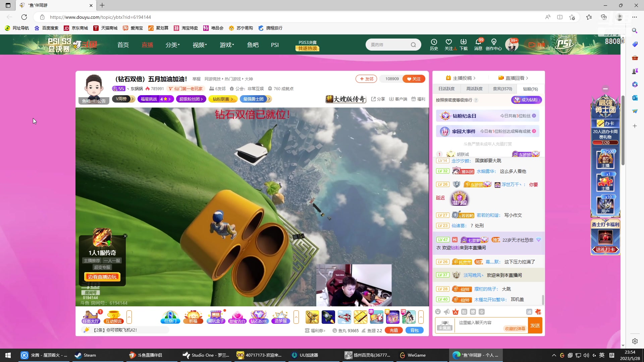Open the emoji picker in chat bar
This screenshot has width=644, height=362.
point(438,312)
